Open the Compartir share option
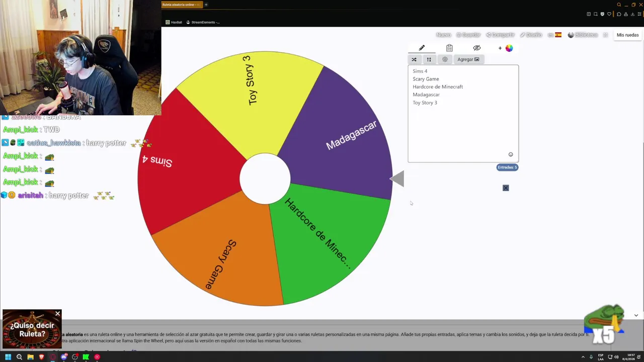Image resolution: width=644 pixels, height=362 pixels. click(500, 35)
